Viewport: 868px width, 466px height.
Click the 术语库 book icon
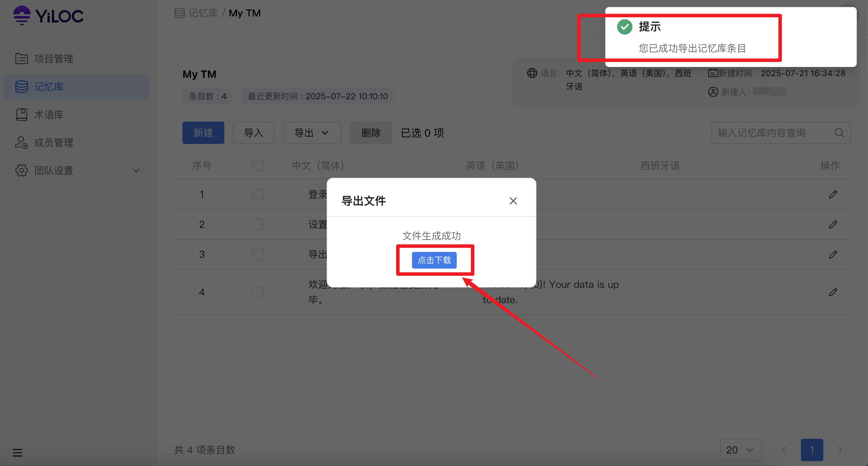(x=22, y=115)
